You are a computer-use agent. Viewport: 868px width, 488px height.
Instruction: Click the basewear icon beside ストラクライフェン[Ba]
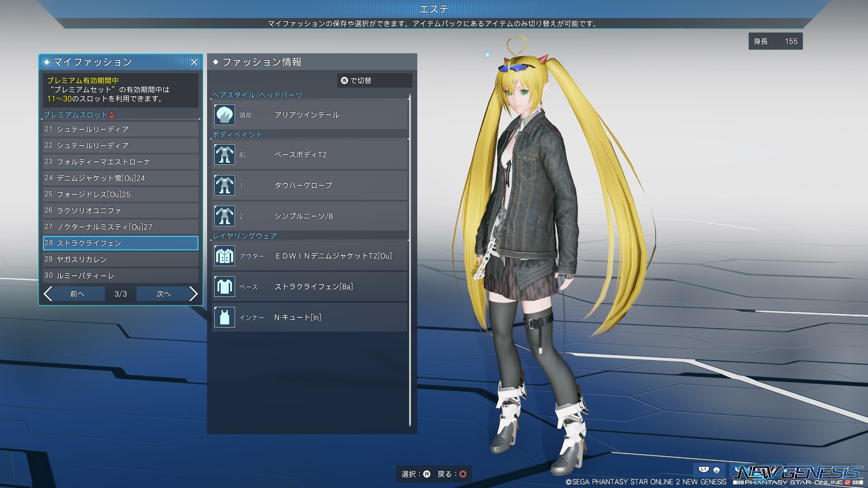point(224,286)
